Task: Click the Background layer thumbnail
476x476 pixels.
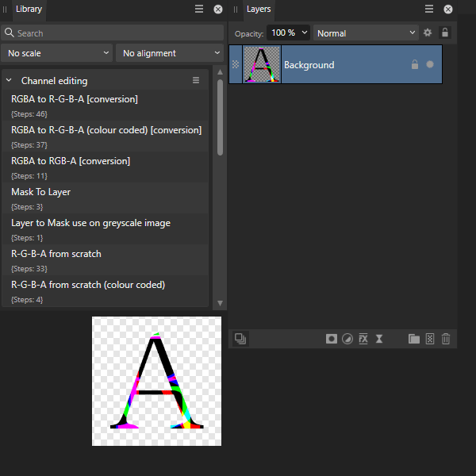Action: tap(262, 64)
